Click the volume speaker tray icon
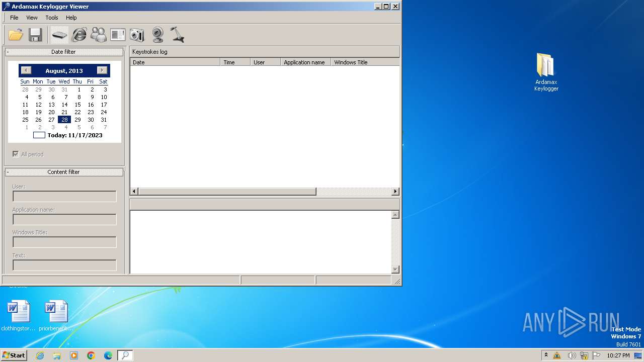This screenshot has height=362, width=644. pyautogui.click(x=572, y=355)
